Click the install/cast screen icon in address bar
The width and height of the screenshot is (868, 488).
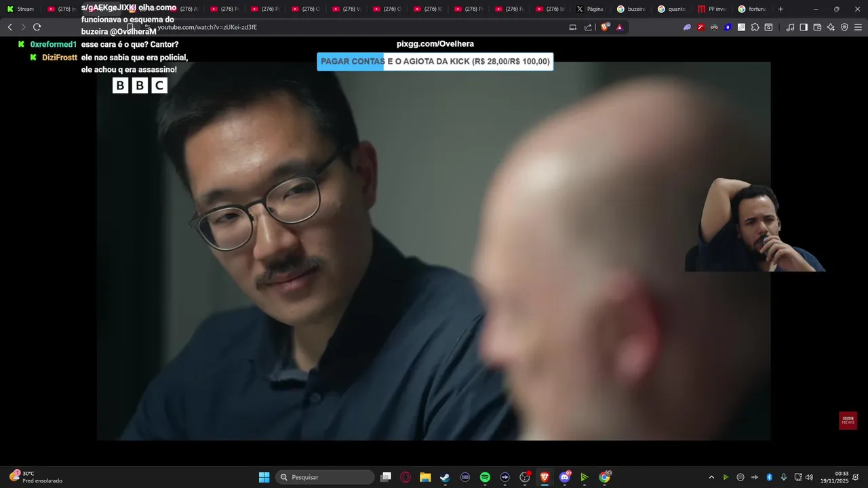573,27
